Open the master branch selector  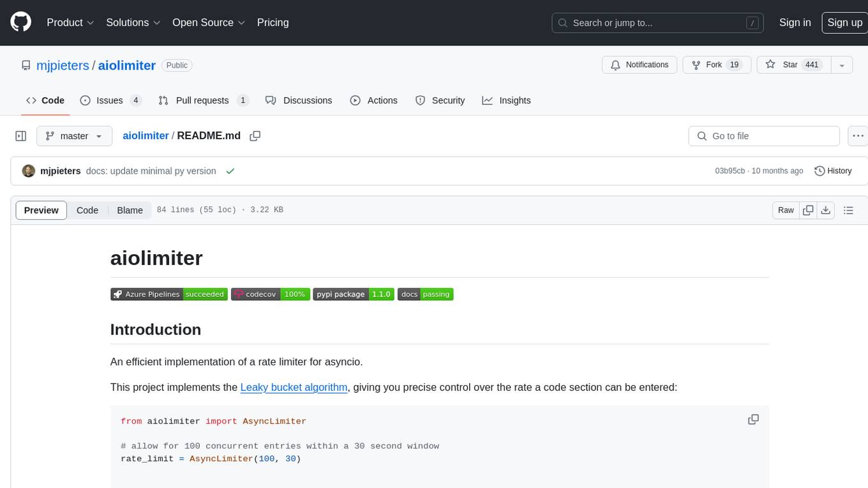75,136
